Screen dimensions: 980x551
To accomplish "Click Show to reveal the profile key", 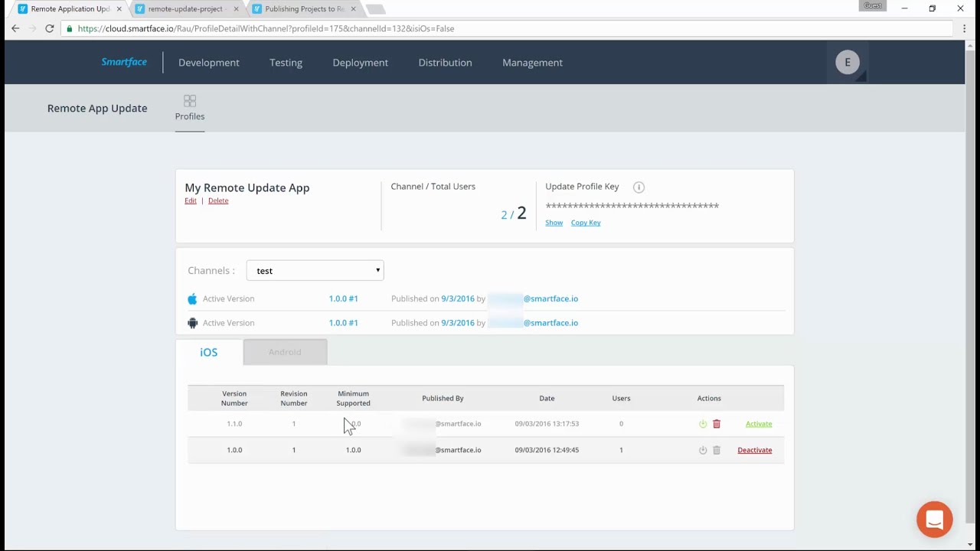I will pyautogui.click(x=554, y=223).
